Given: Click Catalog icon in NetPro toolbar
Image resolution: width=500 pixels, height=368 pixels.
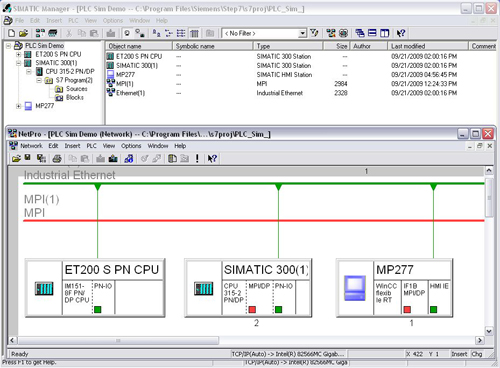Looking at the screenshot, I should point(172,159).
